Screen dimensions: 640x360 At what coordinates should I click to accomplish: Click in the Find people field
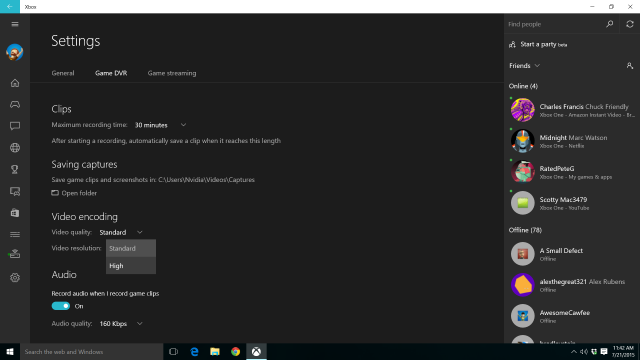553,24
